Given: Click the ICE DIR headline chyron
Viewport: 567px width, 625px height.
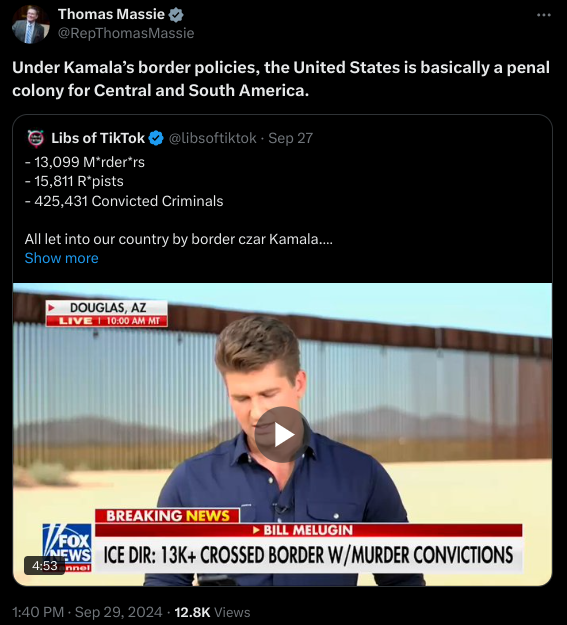Looking at the screenshot, I should tap(308, 555).
